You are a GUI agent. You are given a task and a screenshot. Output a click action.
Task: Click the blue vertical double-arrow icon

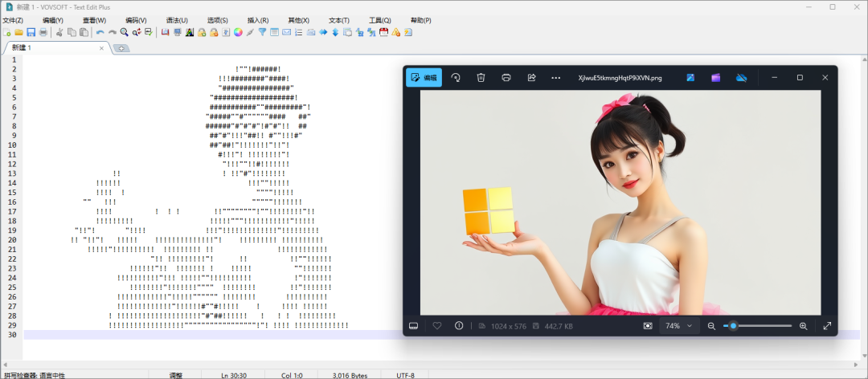click(x=335, y=32)
